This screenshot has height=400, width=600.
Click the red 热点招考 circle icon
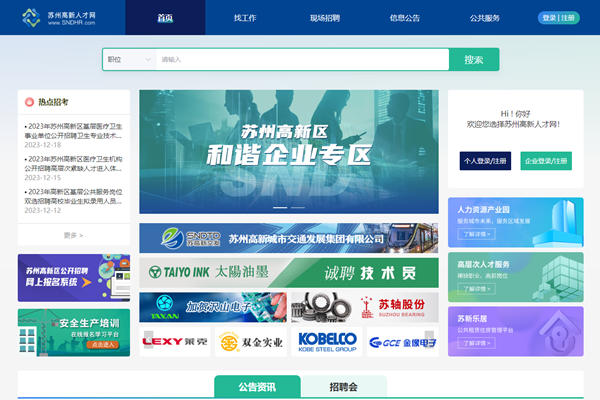(x=29, y=102)
